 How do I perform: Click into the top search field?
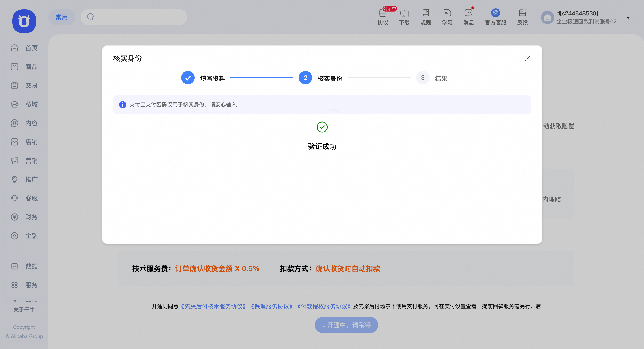coord(134,17)
